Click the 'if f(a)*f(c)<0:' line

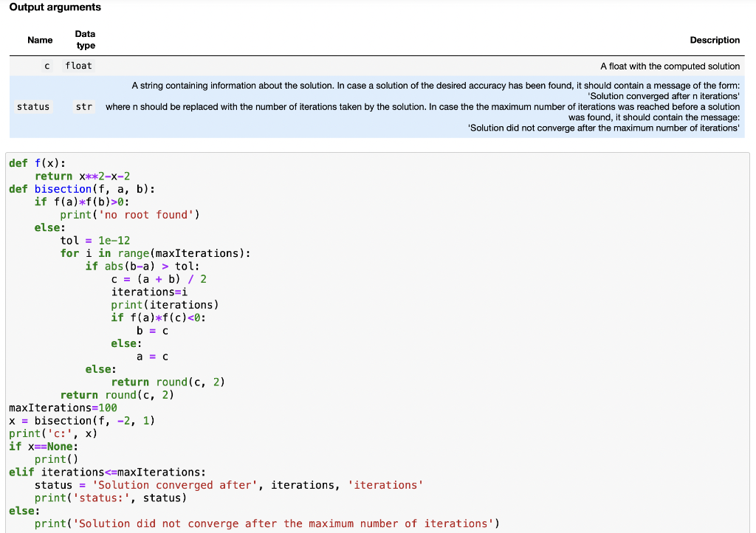click(159, 318)
